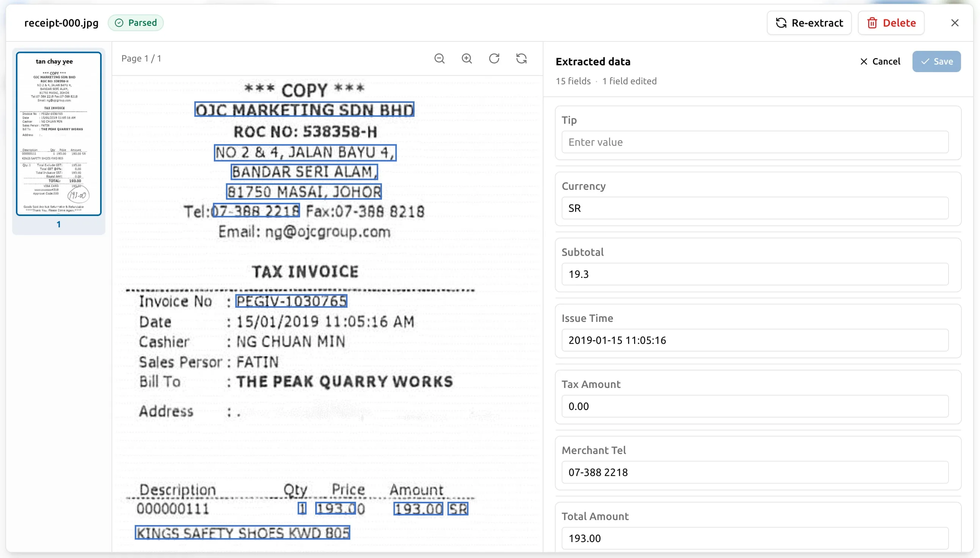Edit the Issue Time field
The width and height of the screenshot is (980, 558).
point(755,340)
